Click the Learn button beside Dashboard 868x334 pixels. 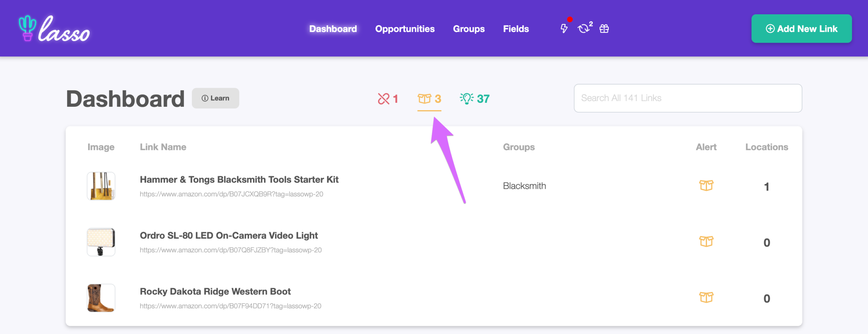pyautogui.click(x=215, y=98)
